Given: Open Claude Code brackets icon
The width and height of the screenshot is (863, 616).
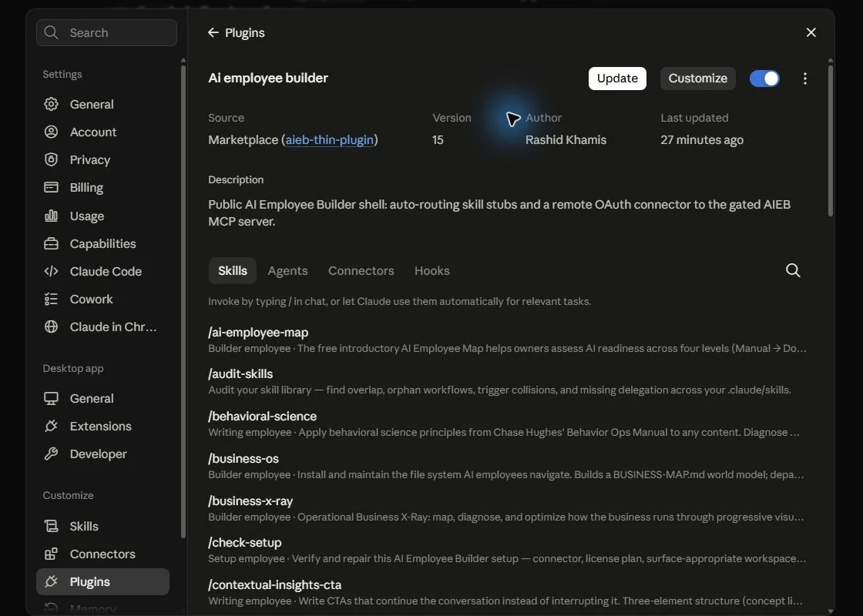Looking at the screenshot, I should 51,271.
